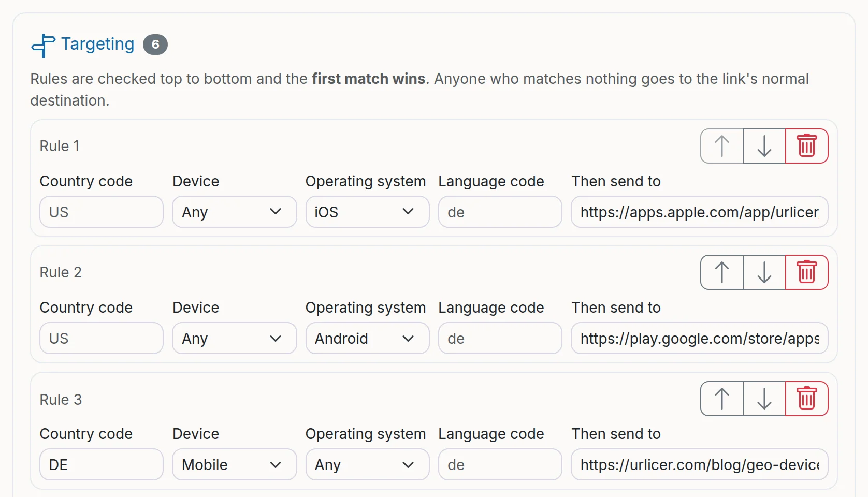The height and width of the screenshot is (497, 868).
Task: Click 'first match wins' bold text
Action: 368,79
